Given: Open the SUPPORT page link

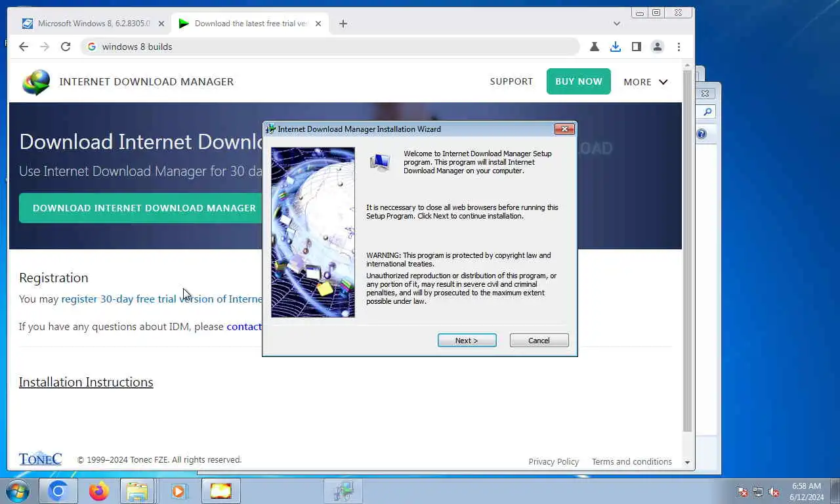Looking at the screenshot, I should 511,81.
